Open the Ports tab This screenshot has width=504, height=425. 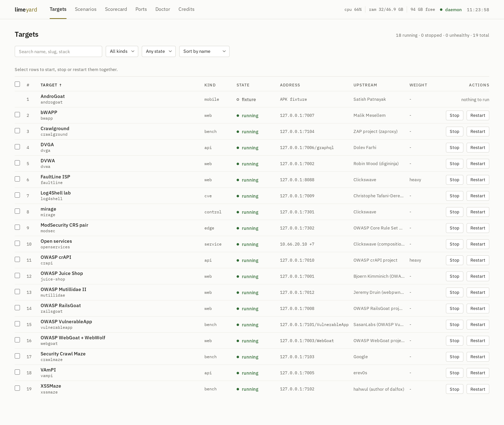(141, 9)
